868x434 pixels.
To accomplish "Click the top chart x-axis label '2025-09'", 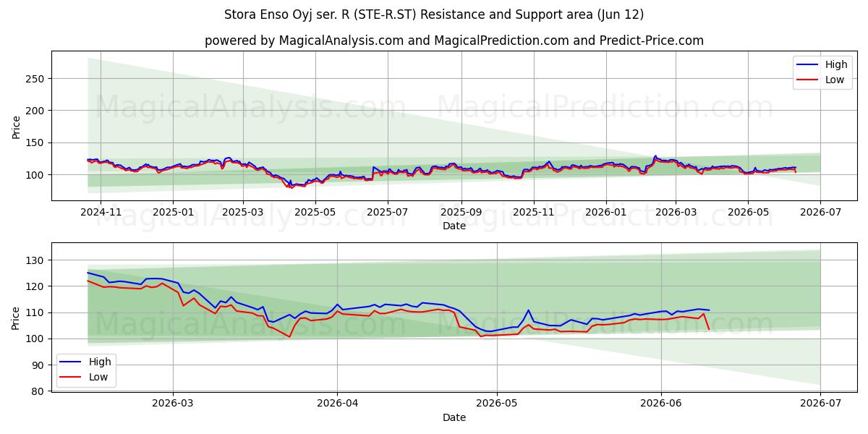I will [461, 212].
